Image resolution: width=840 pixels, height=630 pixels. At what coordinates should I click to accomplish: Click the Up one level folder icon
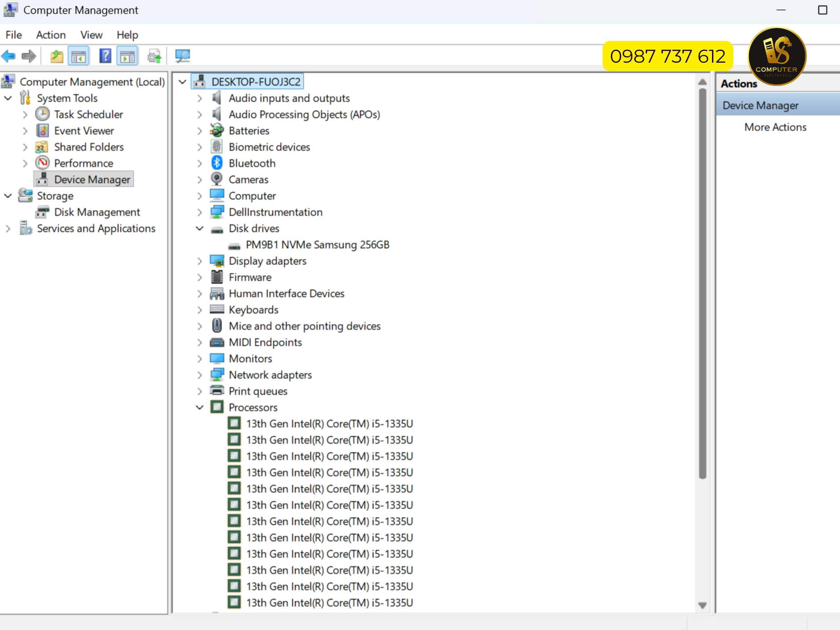[56, 56]
